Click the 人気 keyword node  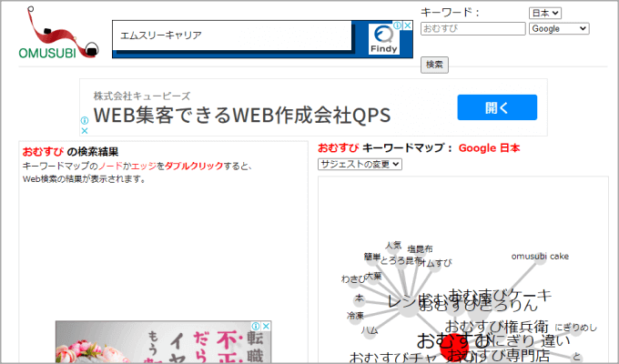[x=393, y=245]
